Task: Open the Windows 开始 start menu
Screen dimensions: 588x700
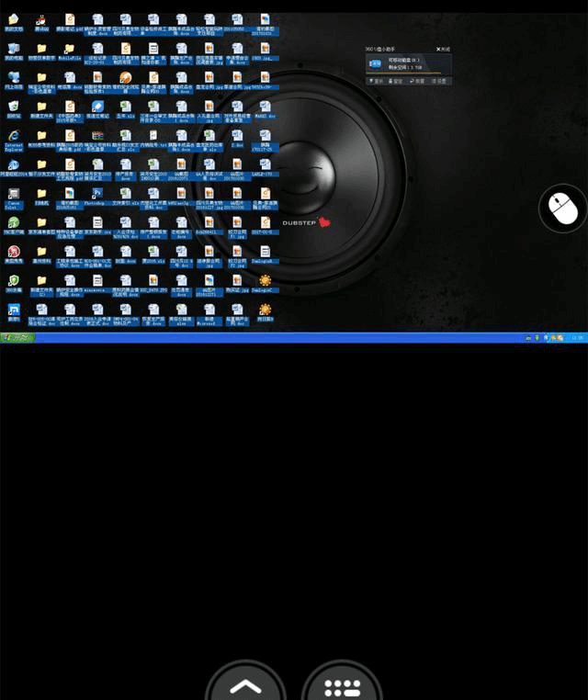Action: pos(17,338)
